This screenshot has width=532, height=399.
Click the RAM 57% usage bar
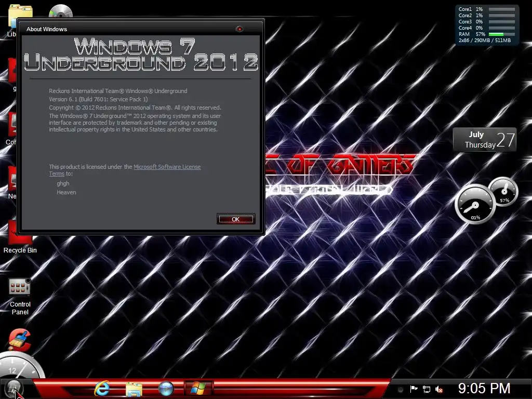pyautogui.click(x=502, y=34)
